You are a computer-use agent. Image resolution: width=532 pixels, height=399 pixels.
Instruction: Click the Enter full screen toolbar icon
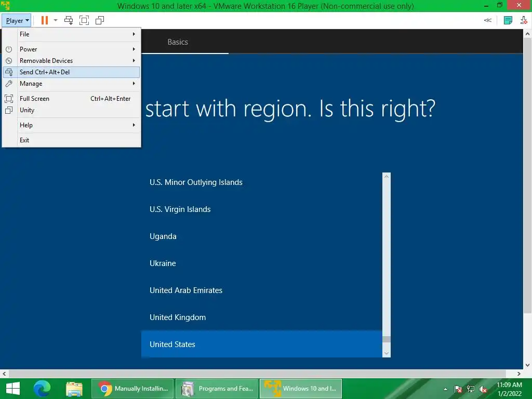pyautogui.click(x=84, y=20)
